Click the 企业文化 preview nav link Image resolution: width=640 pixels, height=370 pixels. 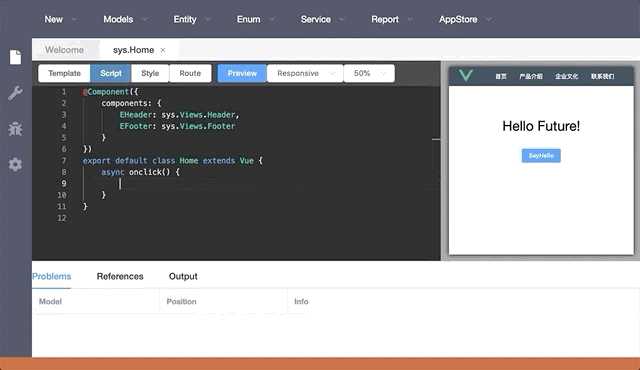pyautogui.click(x=567, y=76)
